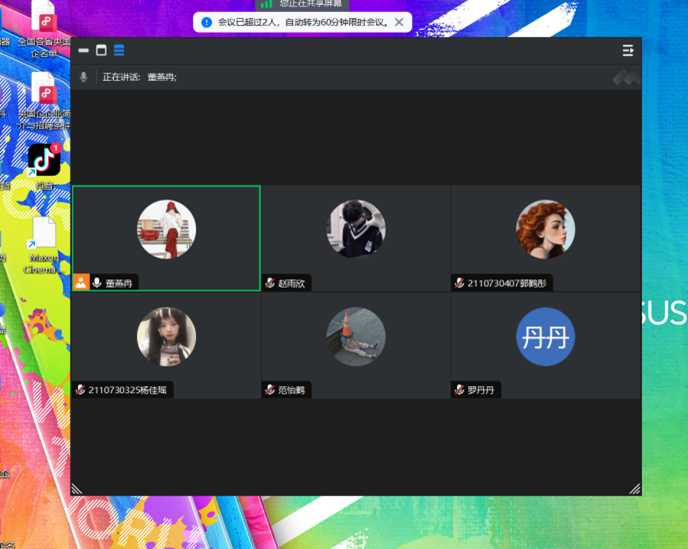Click the name label 罗丹丹

pyautogui.click(x=481, y=390)
